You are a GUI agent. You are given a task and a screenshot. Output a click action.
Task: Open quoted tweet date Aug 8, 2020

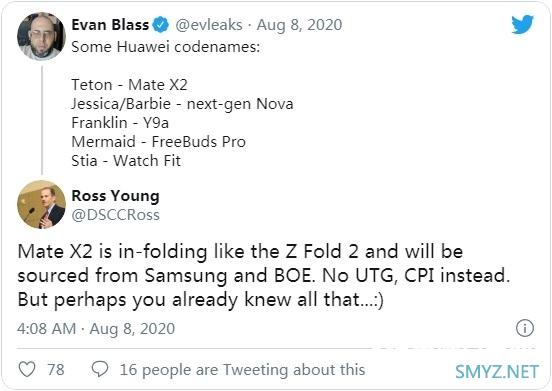(x=299, y=25)
